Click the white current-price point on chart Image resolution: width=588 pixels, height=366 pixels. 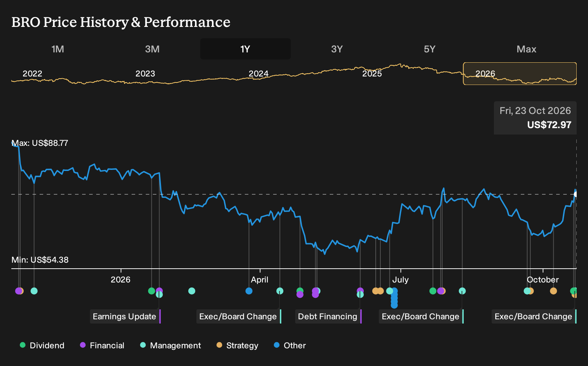point(576,194)
